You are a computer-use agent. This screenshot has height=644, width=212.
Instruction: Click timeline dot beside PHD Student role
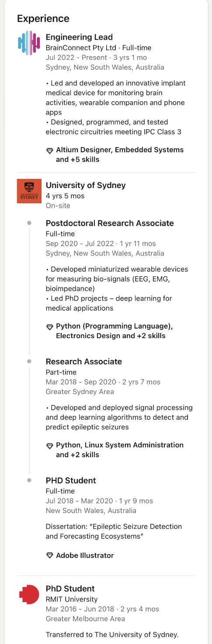click(29, 480)
